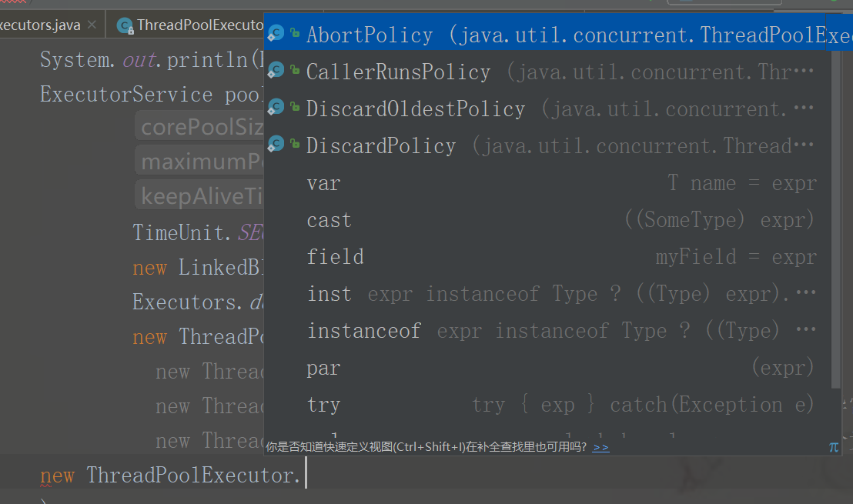
Task: Click the corePoolSize parameter hint
Action: (201, 126)
